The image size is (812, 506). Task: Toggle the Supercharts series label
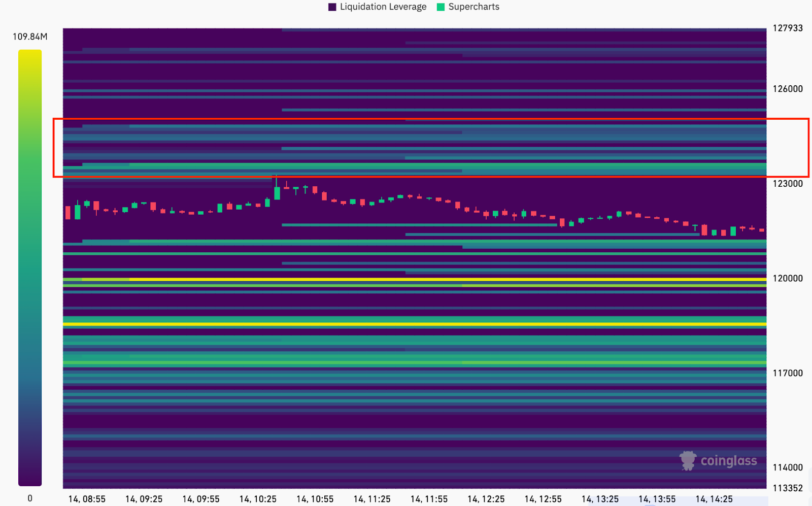(x=473, y=7)
